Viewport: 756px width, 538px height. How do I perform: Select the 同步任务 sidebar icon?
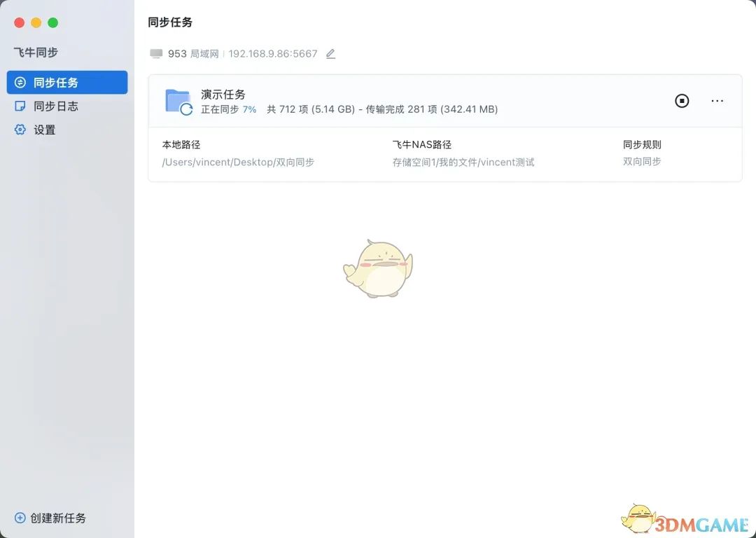point(20,82)
